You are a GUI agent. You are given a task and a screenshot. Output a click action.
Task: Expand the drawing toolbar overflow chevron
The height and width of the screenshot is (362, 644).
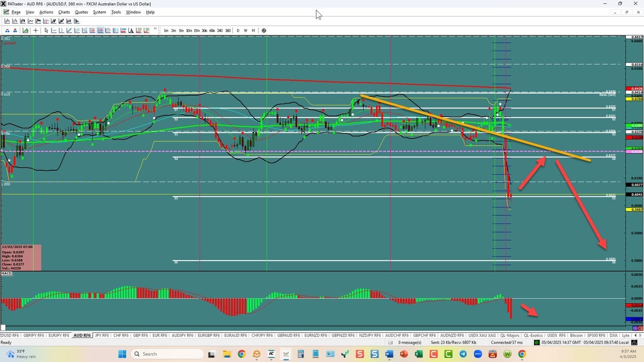(x=155, y=29)
